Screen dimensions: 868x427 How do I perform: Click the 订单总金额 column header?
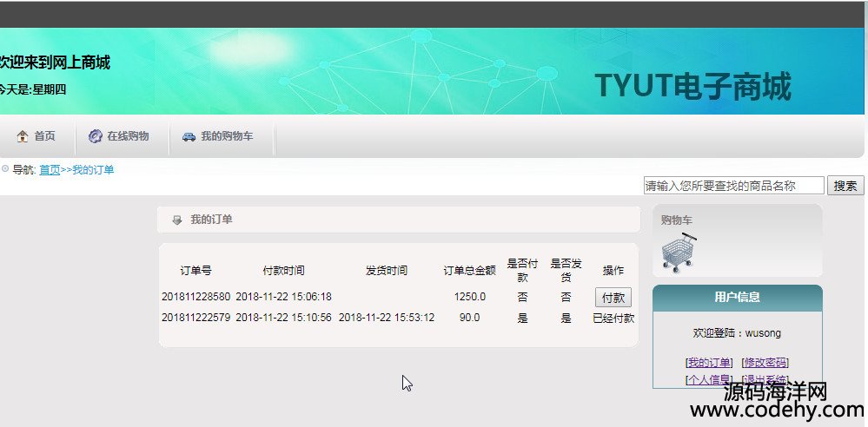[469, 271]
